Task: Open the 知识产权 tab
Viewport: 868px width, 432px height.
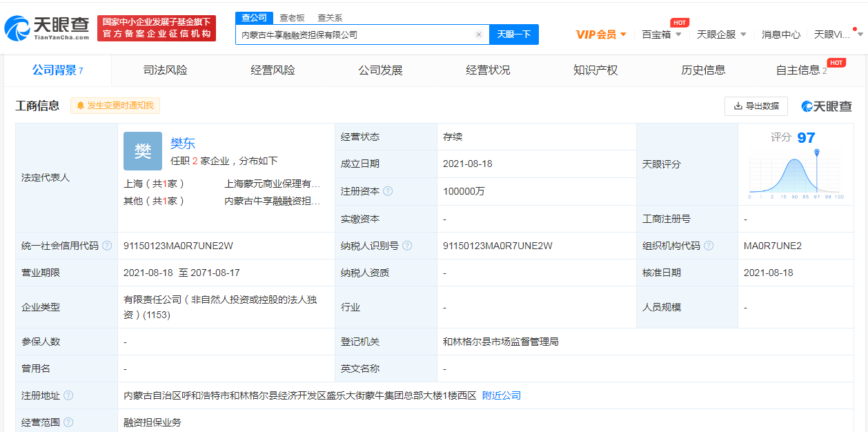Action: click(x=595, y=70)
